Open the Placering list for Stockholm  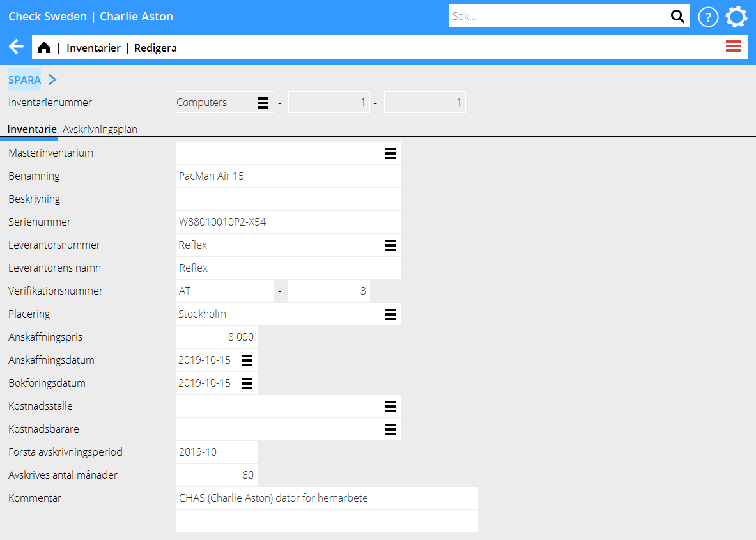click(390, 314)
